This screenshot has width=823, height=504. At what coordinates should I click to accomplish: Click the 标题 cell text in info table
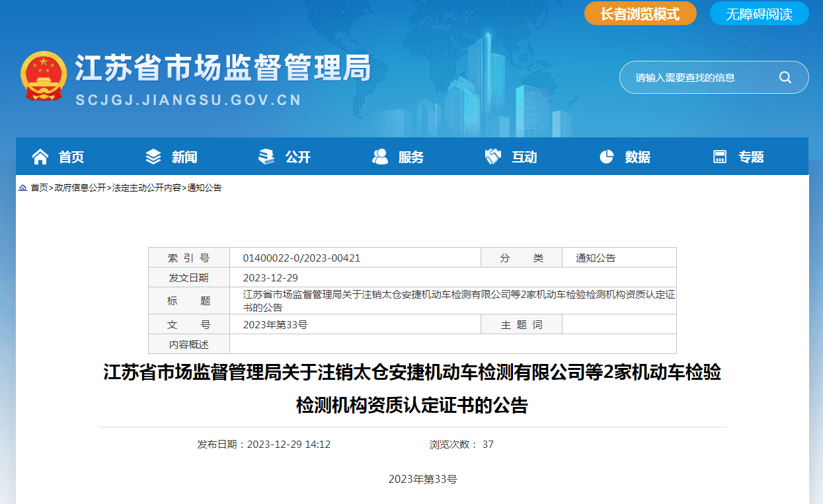point(459,301)
